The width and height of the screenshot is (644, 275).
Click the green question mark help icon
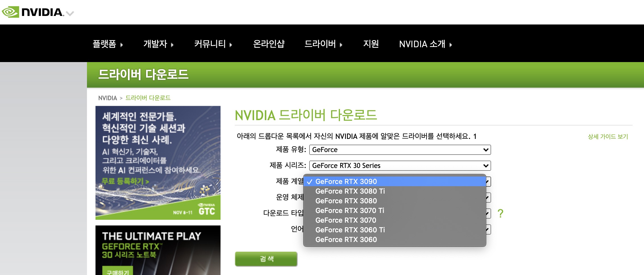(500, 213)
